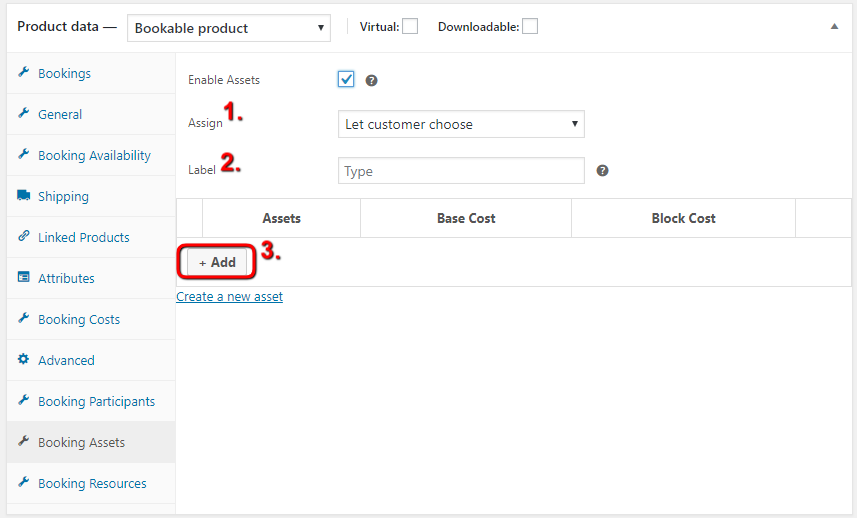Click the wrench icon beside Booking Participants
857x518 pixels.
click(24, 400)
